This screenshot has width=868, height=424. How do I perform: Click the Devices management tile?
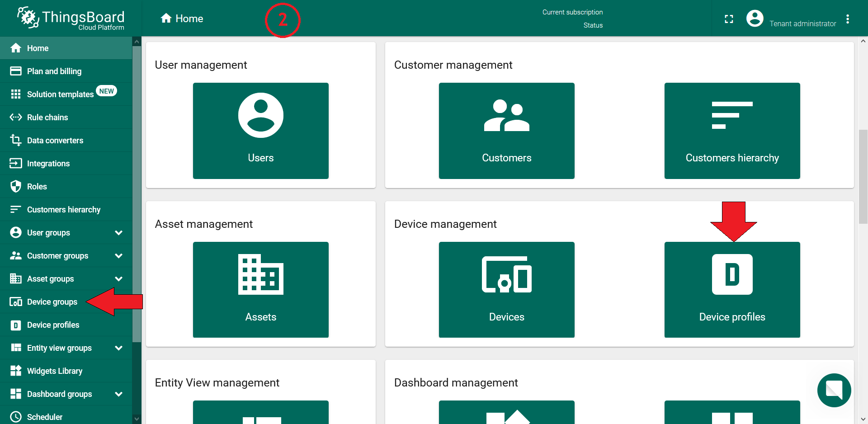[506, 289]
